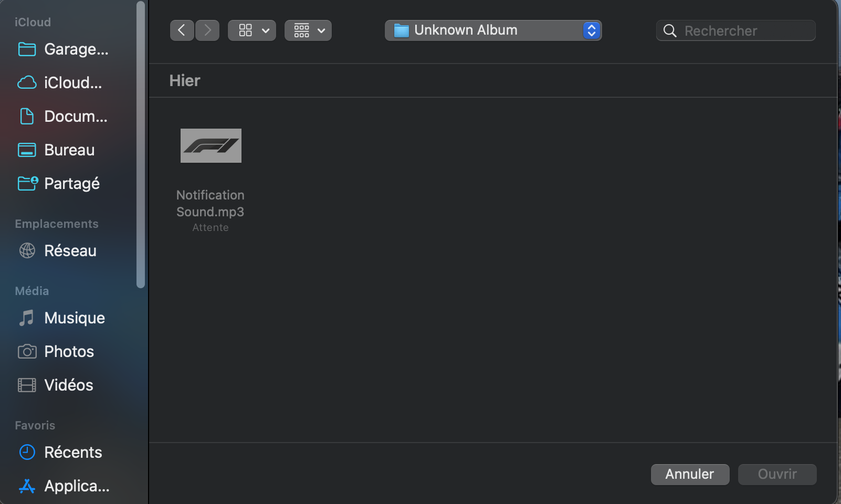This screenshot has width=841, height=504.
Task: Show Récents files
Action: pyautogui.click(x=60, y=453)
